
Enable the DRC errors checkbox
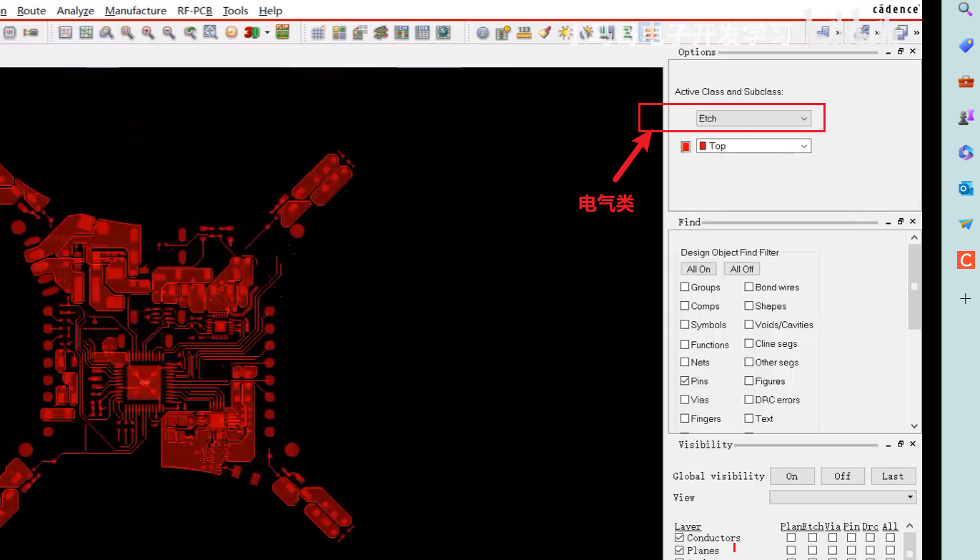click(x=749, y=400)
